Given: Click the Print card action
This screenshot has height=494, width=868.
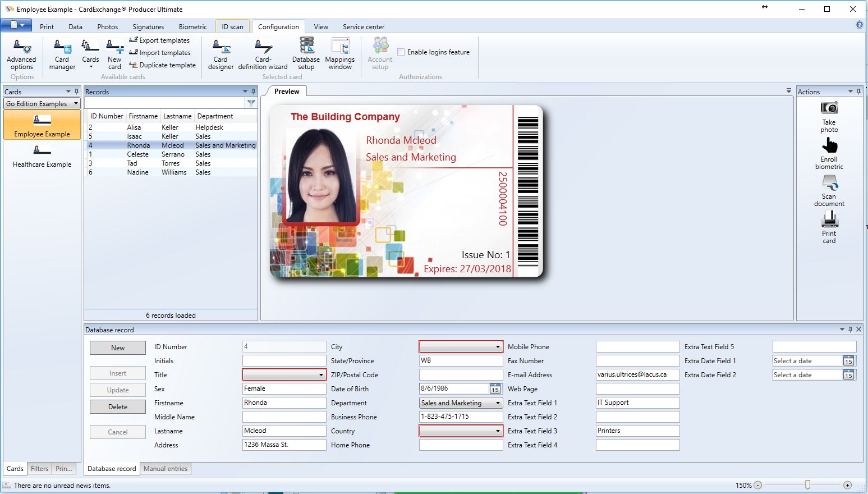Looking at the screenshot, I should click(829, 227).
